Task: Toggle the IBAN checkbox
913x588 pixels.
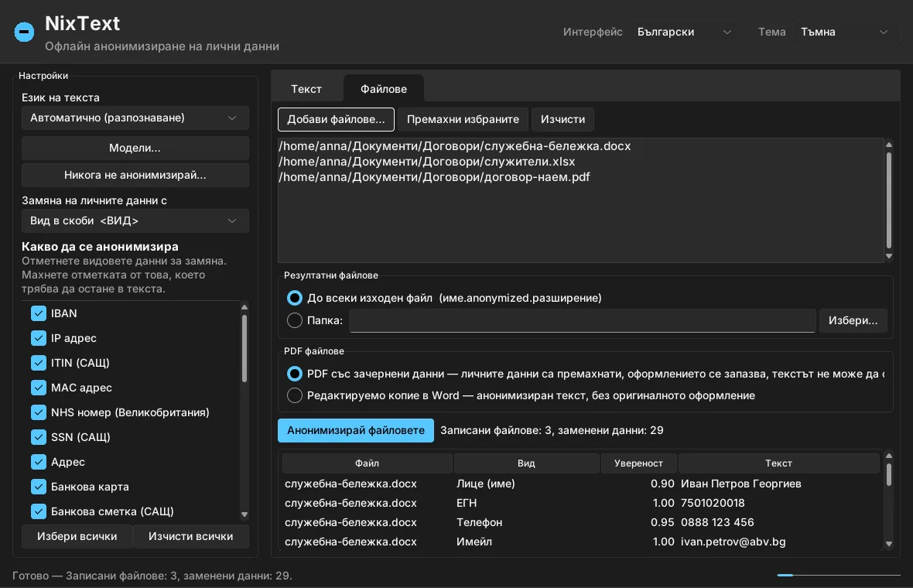Action: point(39,313)
